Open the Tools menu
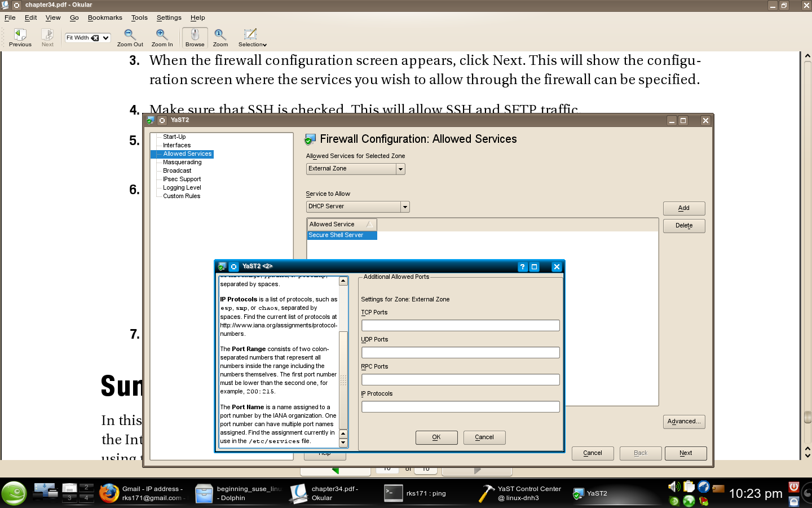The height and width of the screenshot is (508, 812). pos(139,17)
